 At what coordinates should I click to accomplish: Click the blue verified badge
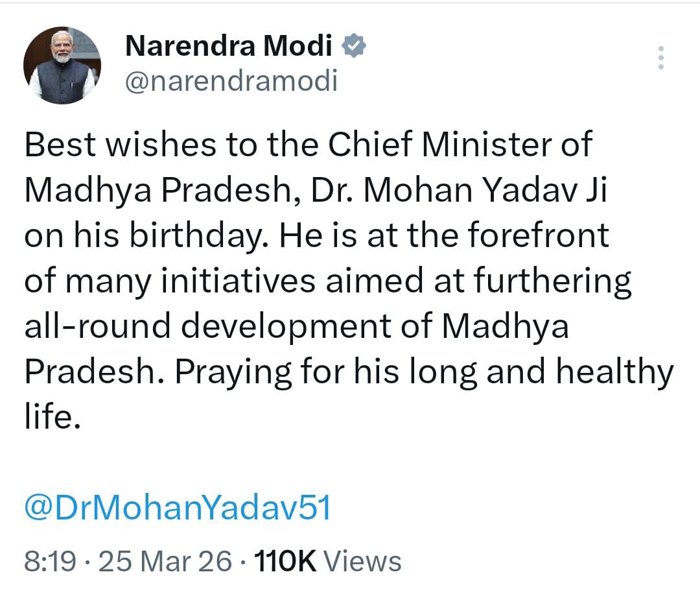click(355, 46)
